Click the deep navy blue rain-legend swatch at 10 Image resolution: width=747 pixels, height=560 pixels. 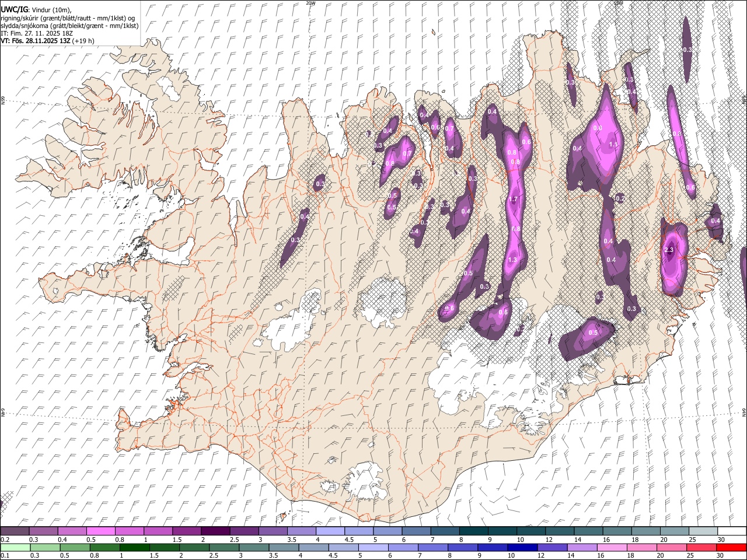(522, 547)
